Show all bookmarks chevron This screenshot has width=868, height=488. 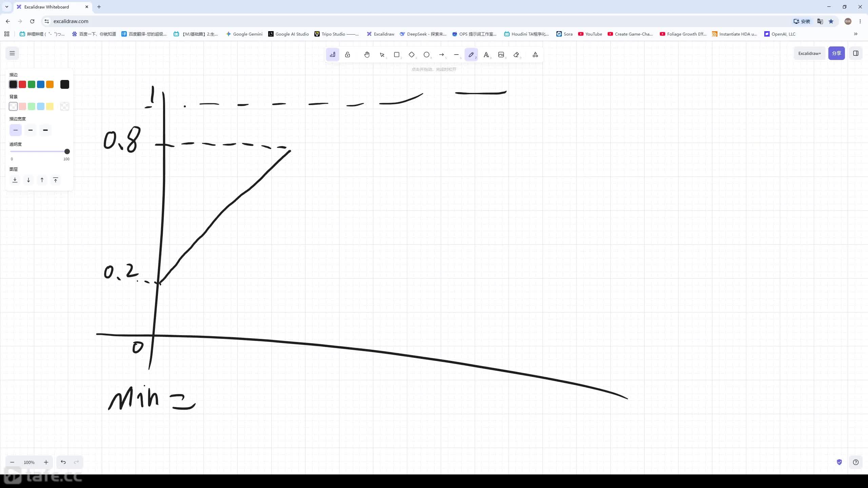pyautogui.click(x=855, y=34)
